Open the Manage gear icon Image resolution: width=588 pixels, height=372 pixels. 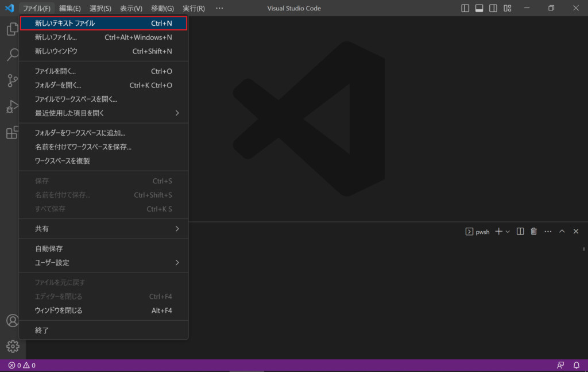pos(13,346)
